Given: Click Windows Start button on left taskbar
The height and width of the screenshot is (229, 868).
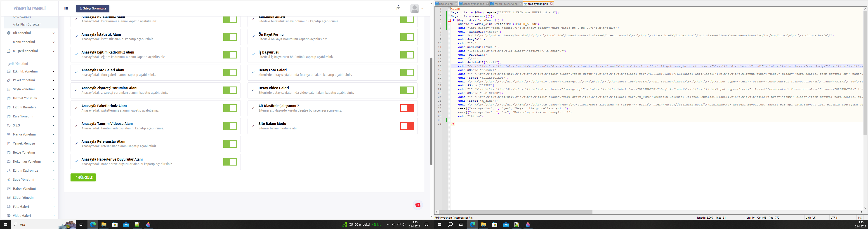Looking at the screenshot, I should pos(5,224).
